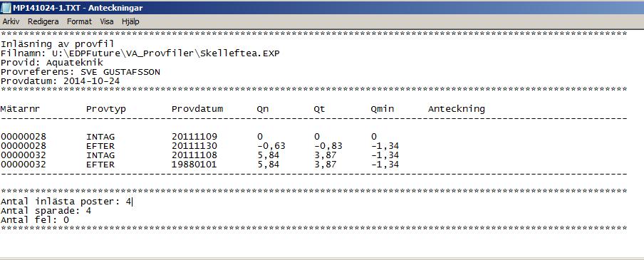The width and height of the screenshot is (644, 260).
Task: Click INTAG in the 20111109 row
Action: (x=100, y=137)
